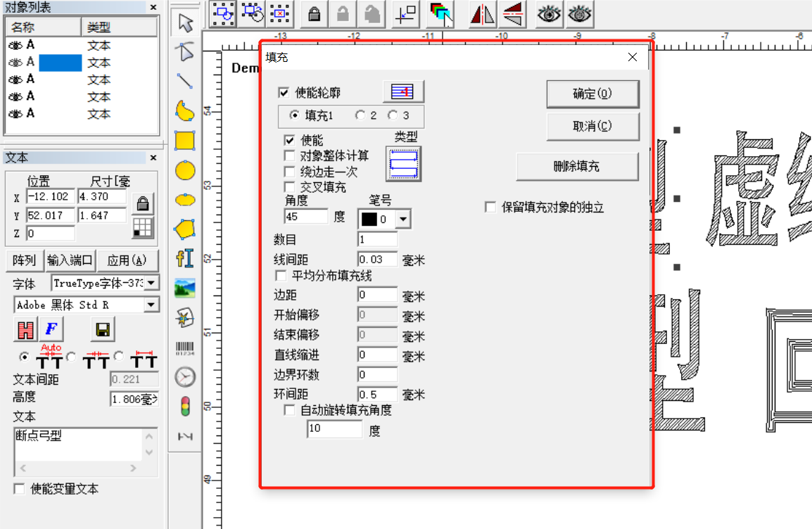
Task: Click the 阵列 button
Action: 24,260
